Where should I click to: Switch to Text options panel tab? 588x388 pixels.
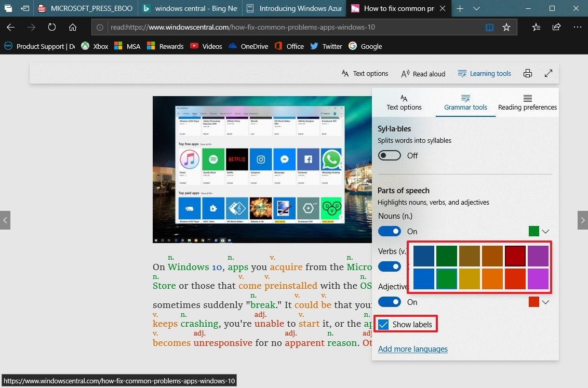[404, 102]
